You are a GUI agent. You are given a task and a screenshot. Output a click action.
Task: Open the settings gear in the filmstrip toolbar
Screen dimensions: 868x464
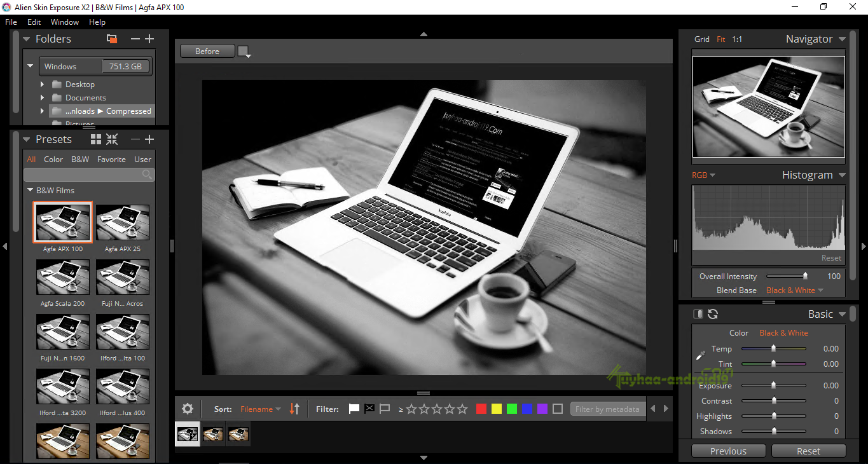187,409
